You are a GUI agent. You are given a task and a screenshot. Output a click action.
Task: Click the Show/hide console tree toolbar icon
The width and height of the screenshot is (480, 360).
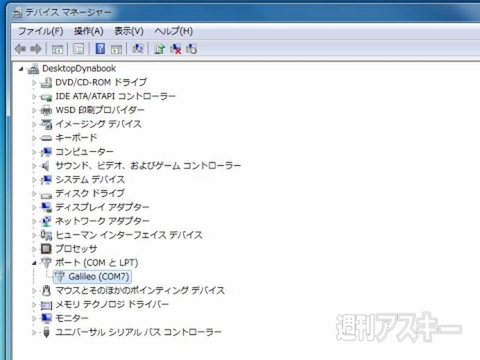(x=58, y=49)
